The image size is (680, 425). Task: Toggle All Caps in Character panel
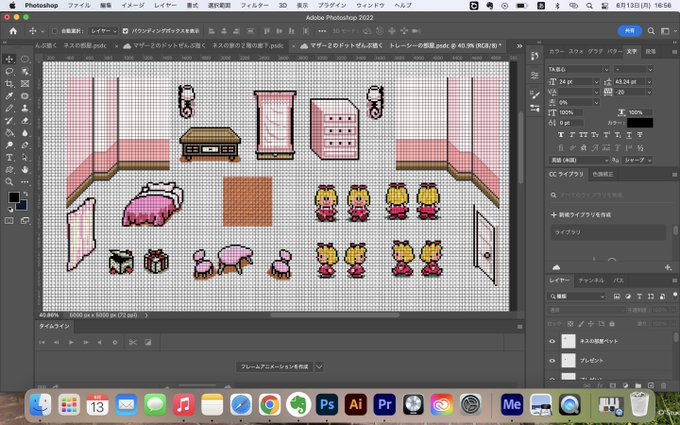583,135
